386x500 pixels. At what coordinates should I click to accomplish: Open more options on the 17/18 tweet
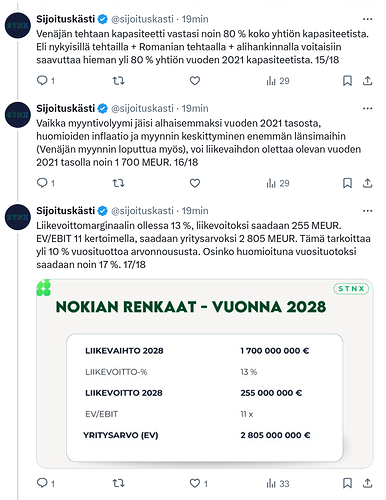pyautogui.click(x=367, y=211)
